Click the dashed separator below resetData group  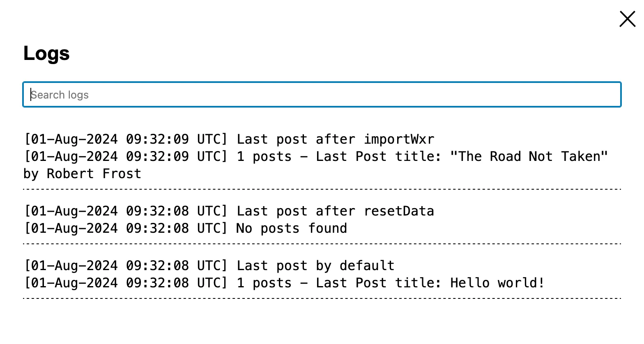[320, 244]
